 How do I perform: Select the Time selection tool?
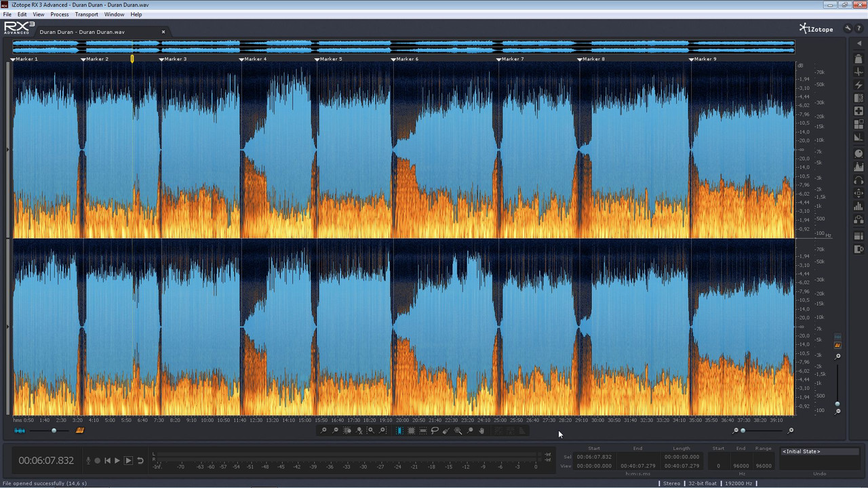point(399,430)
